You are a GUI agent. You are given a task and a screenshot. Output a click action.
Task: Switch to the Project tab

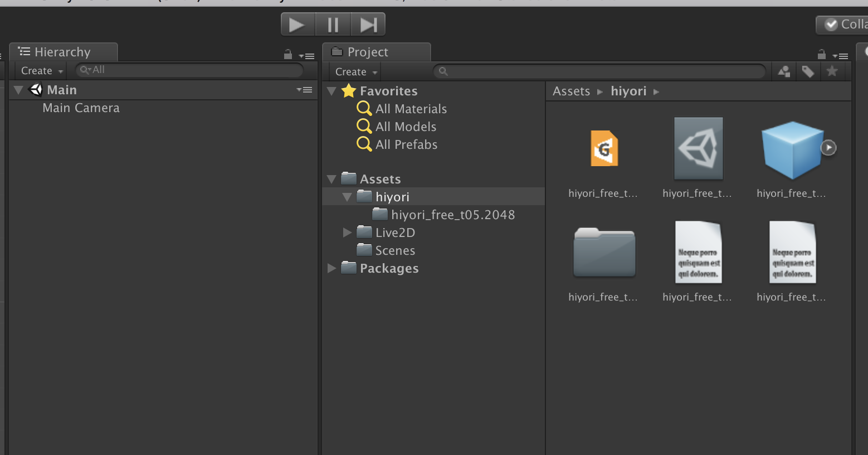376,52
